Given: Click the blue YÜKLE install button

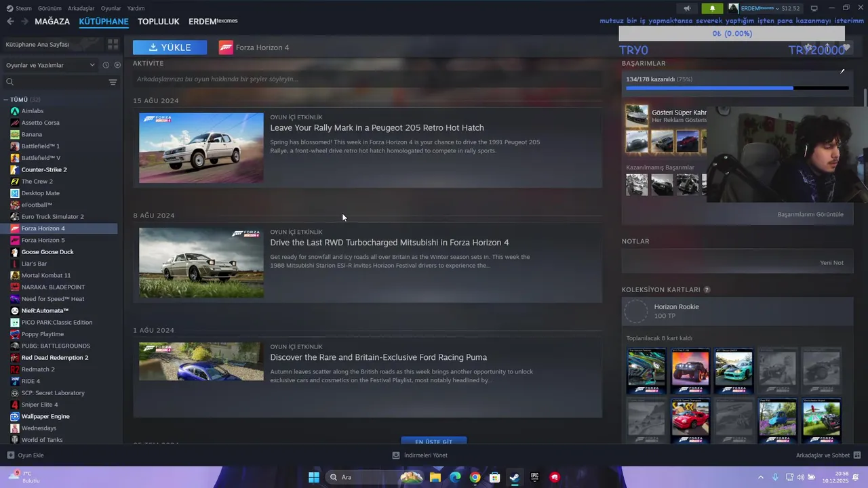Looking at the screenshot, I should pos(170,47).
